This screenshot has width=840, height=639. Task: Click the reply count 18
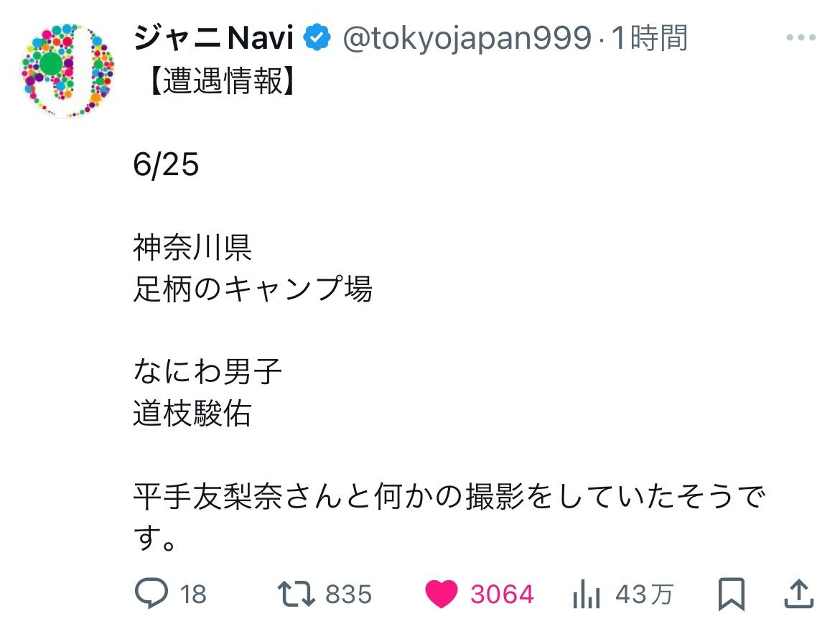click(x=193, y=594)
